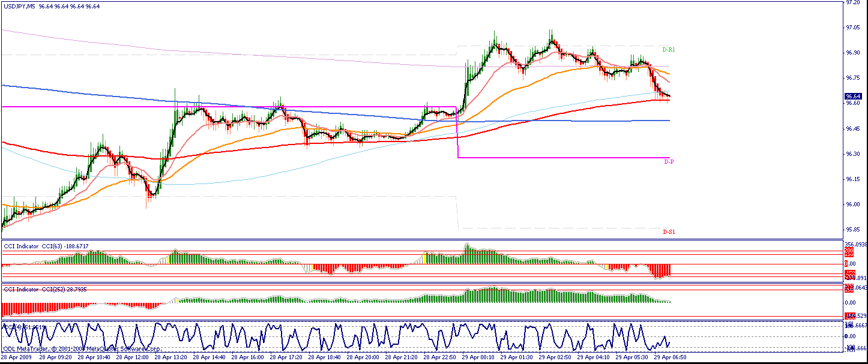Click the 96.30 price axis label
The height and width of the screenshot is (364, 868).
[x=852, y=154]
